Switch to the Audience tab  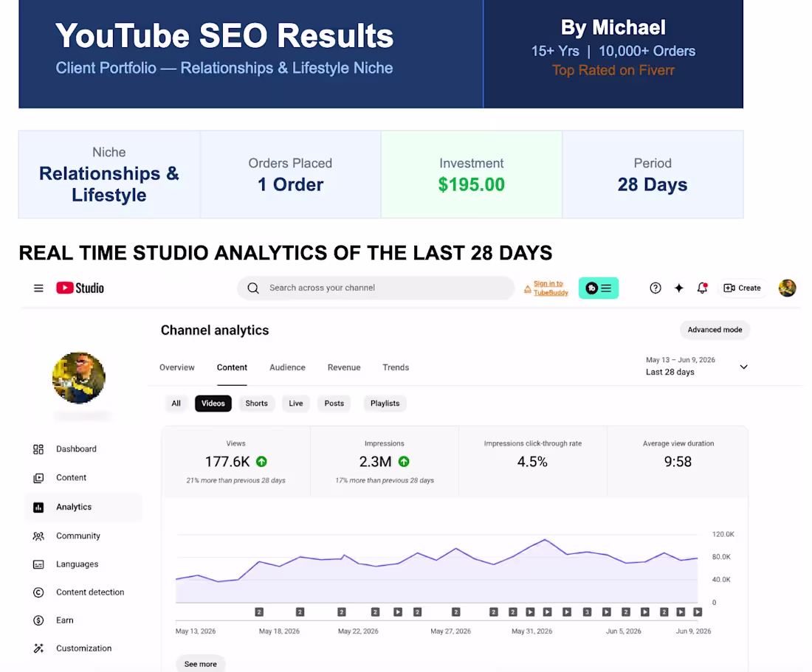click(x=287, y=367)
